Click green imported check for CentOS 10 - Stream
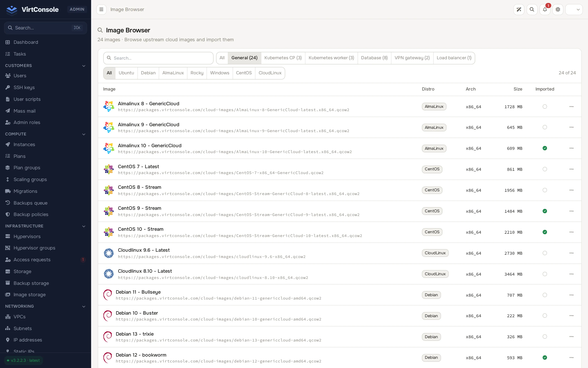The width and height of the screenshot is (588, 368). pos(545,232)
